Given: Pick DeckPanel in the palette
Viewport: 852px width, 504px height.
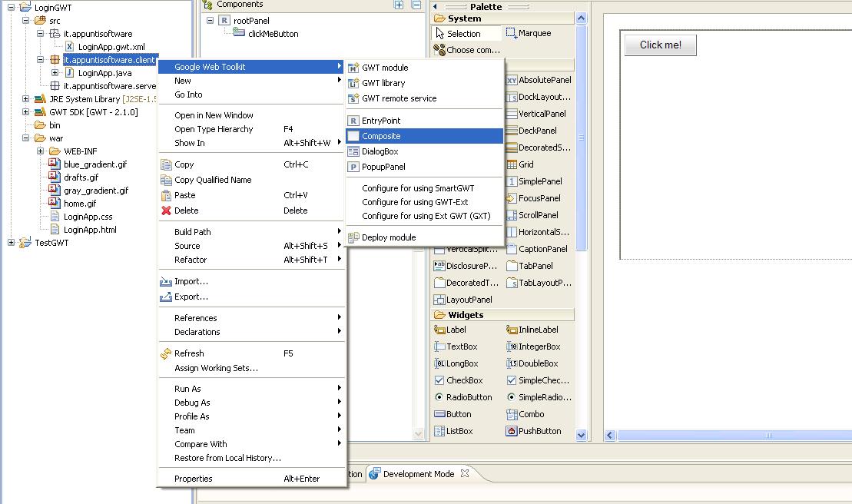Looking at the screenshot, I should (532, 131).
